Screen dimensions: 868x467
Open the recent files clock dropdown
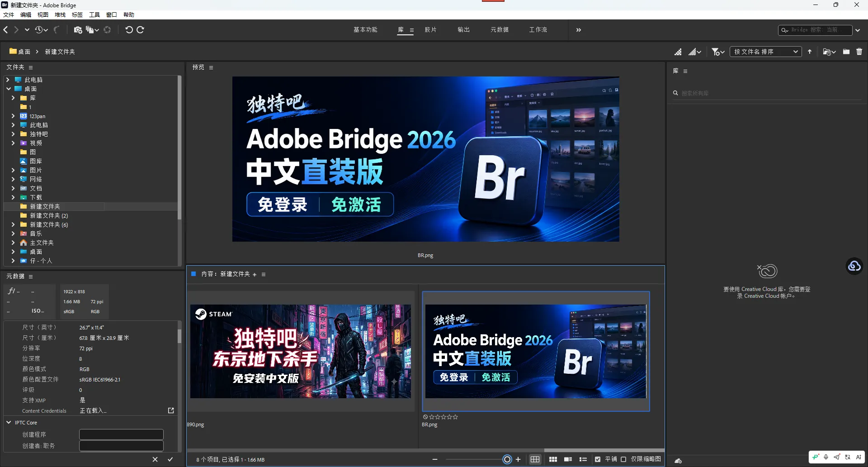(41, 30)
